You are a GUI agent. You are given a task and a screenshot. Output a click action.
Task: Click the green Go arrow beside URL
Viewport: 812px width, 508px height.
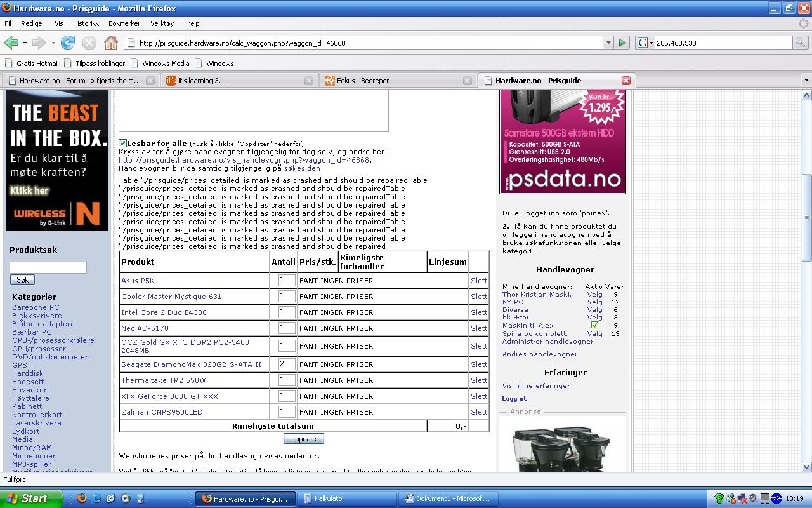pos(622,43)
